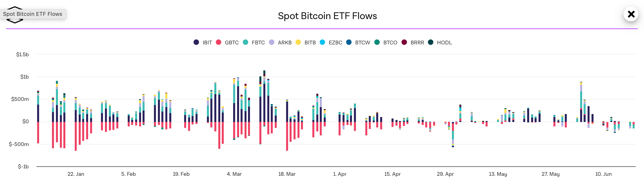Click the red GBTC color dot

pyautogui.click(x=219, y=42)
